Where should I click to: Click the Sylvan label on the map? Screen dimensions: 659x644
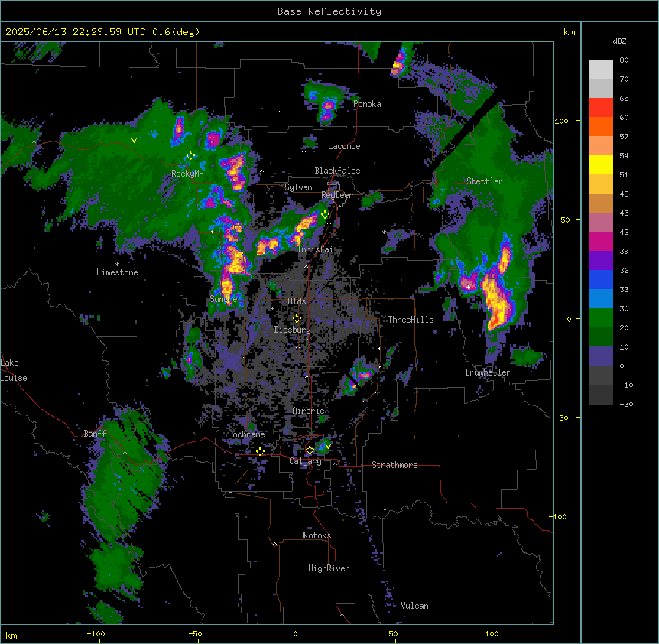[x=298, y=187]
